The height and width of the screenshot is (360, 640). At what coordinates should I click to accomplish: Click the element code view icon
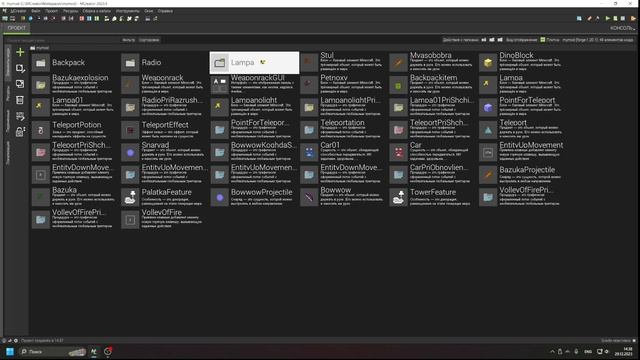(x=20, y=116)
